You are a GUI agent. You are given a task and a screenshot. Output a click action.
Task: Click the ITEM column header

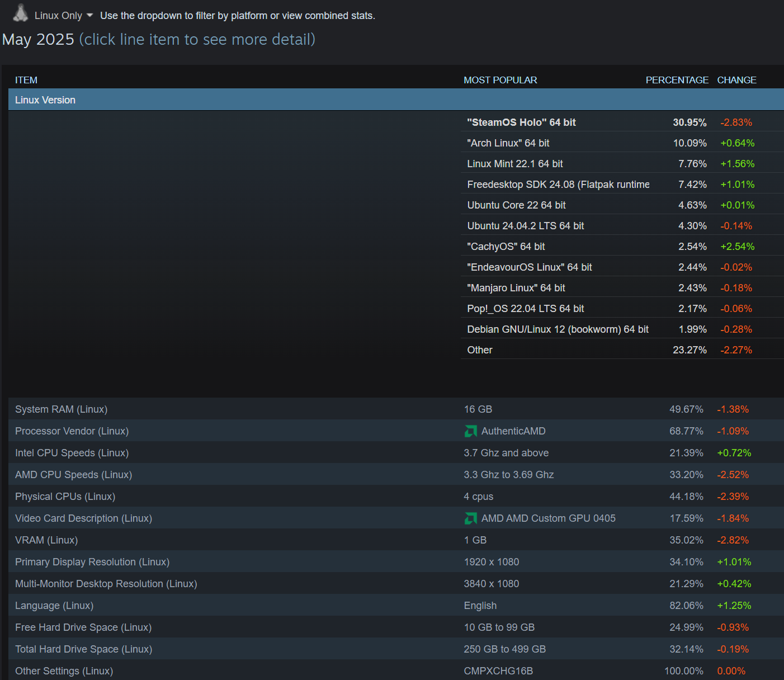pyautogui.click(x=26, y=80)
